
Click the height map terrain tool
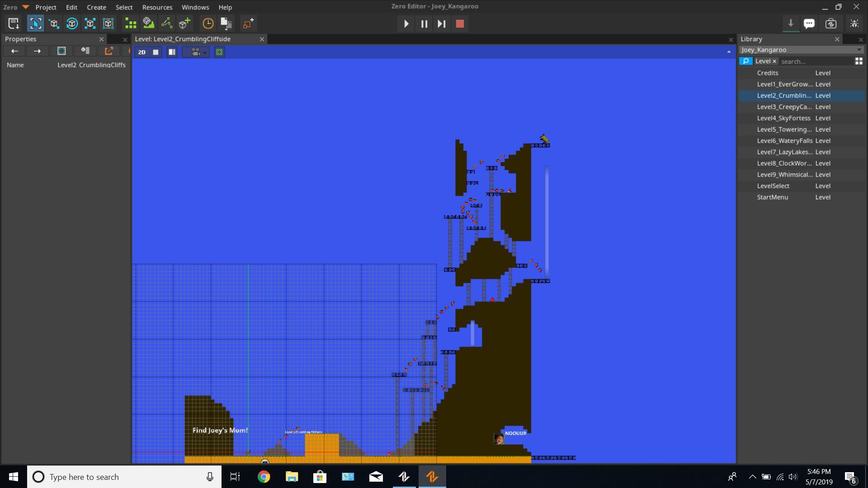148,23
